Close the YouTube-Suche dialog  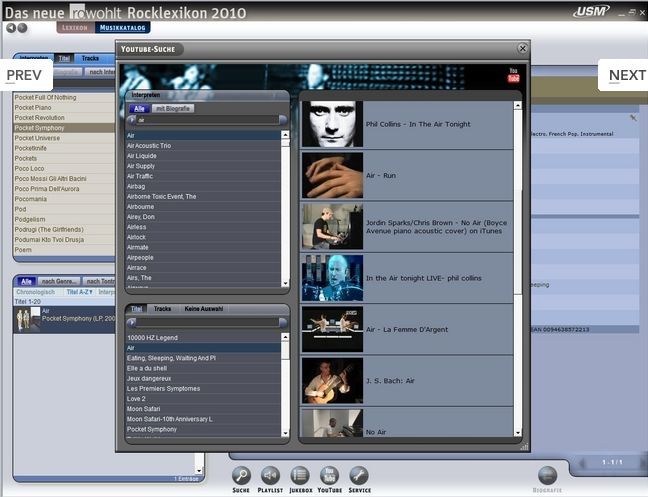pos(522,48)
